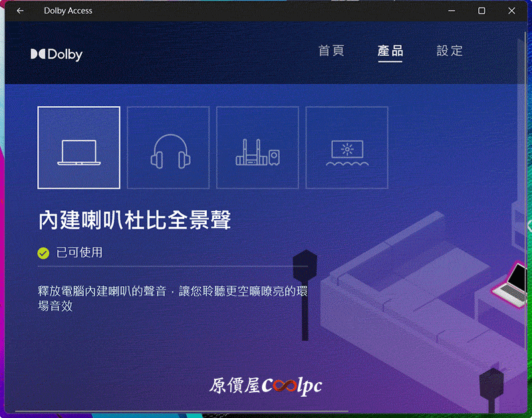Click the 內建喇叭杜比全景聲 heading
The height and width of the screenshot is (418, 532).
pyautogui.click(x=135, y=220)
